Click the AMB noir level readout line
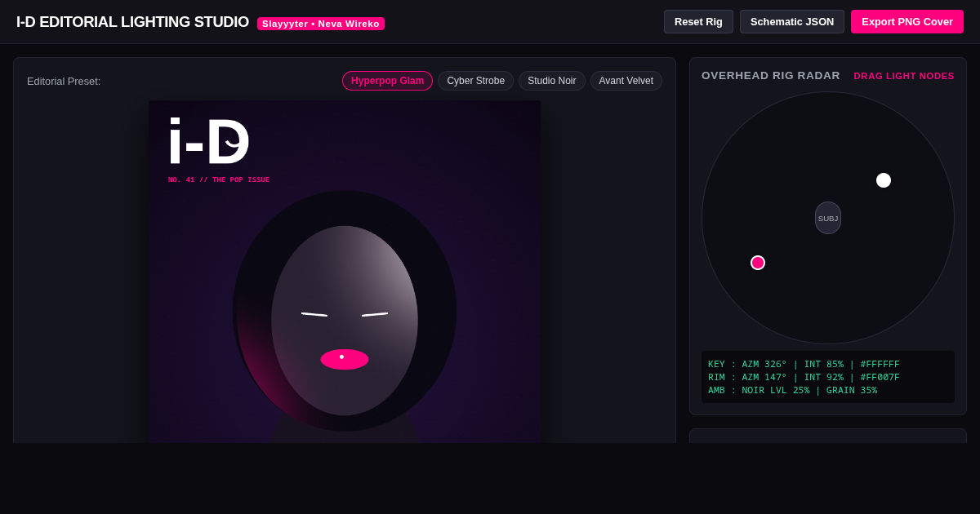 coord(792,391)
